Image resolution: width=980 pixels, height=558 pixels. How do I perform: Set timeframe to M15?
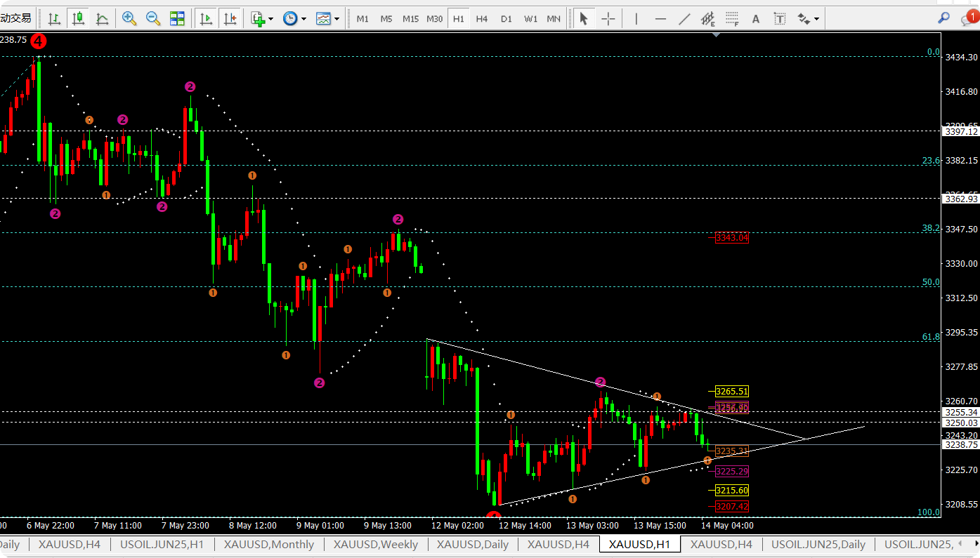point(410,19)
